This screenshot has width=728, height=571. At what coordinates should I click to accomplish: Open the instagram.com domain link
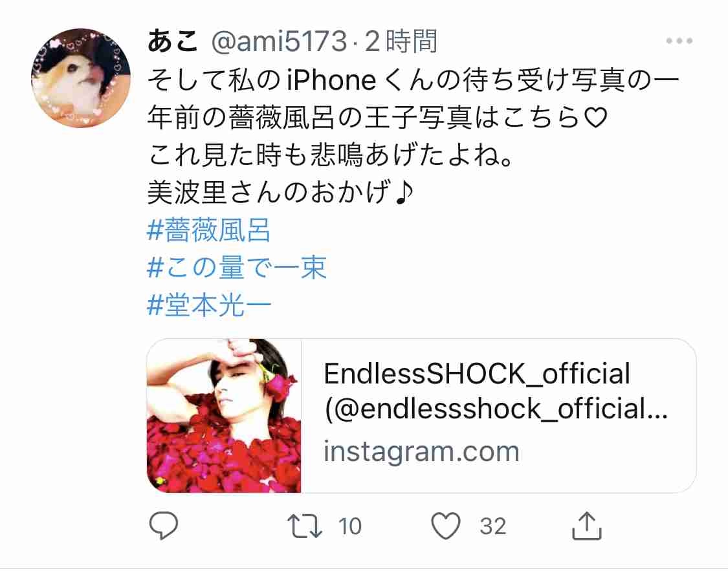(x=421, y=451)
